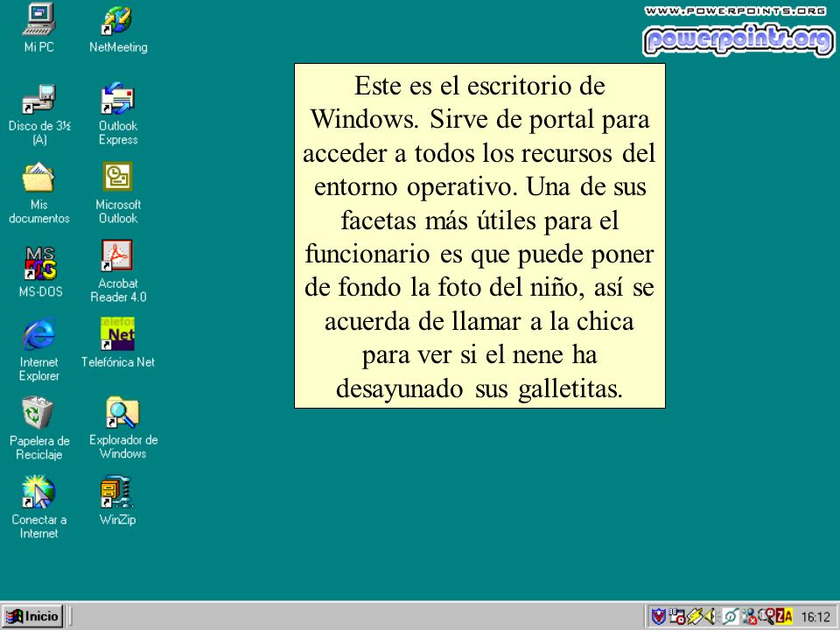Select the Microsoft Outlook icon
Image resolution: width=840 pixels, height=630 pixels.
click(x=118, y=192)
